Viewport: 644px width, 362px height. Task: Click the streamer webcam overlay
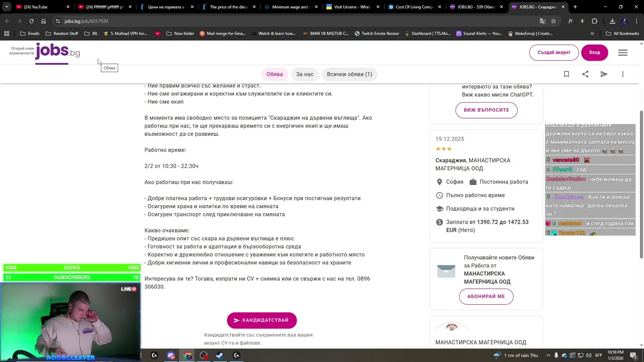[70, 322]
